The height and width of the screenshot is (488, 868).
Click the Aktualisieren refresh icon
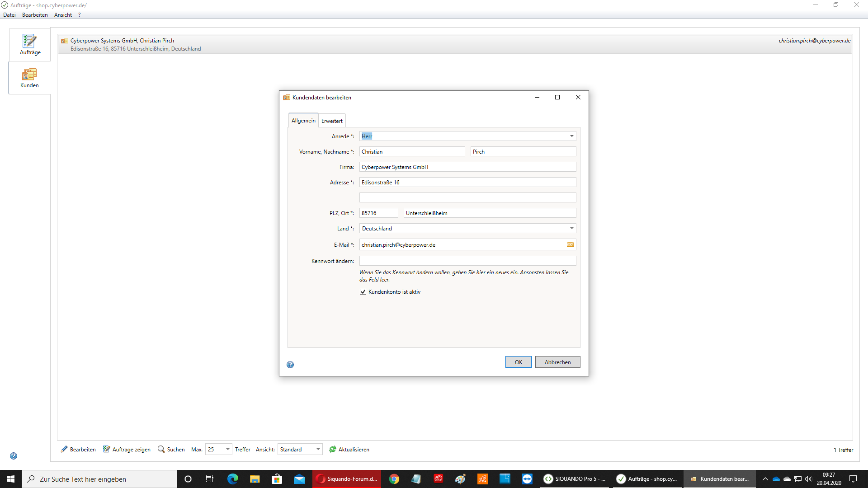333,449
